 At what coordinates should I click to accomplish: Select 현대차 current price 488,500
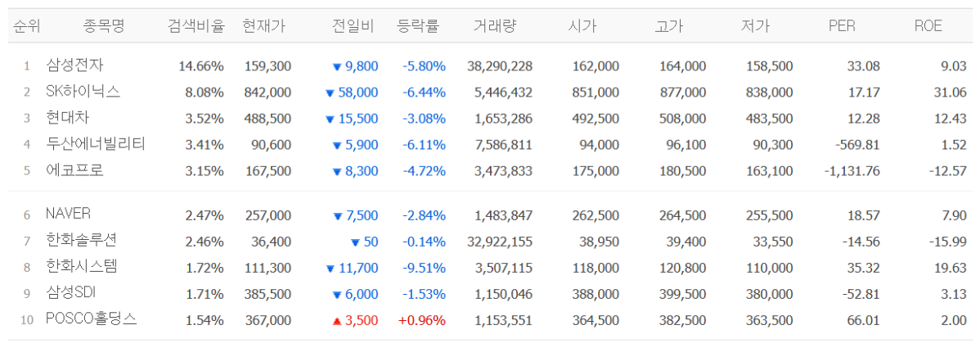[x=267, y=118]
